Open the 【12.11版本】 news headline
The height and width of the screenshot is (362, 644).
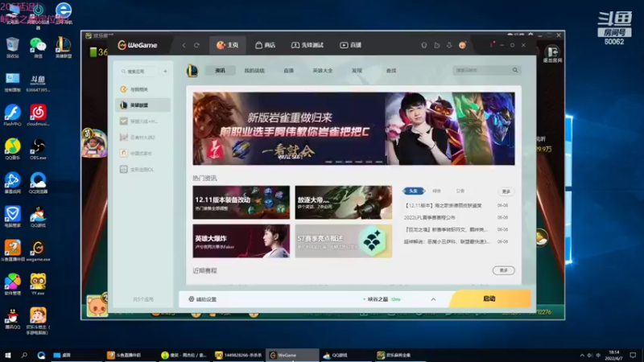pyautogui.click(x=443, y=205)
